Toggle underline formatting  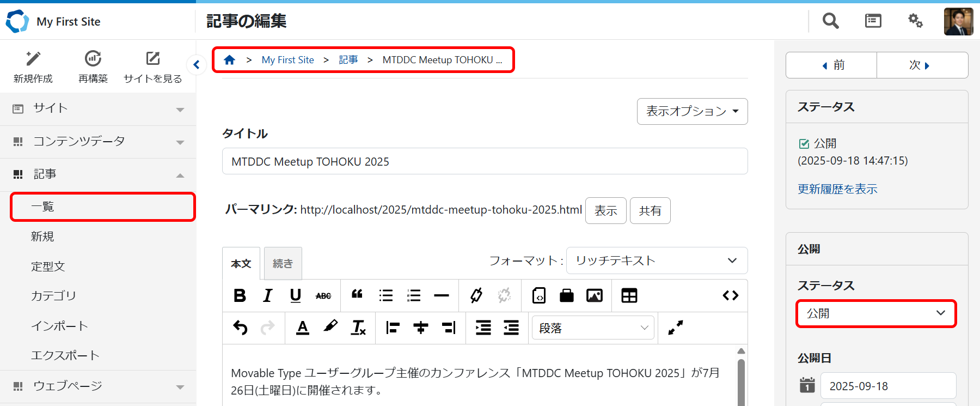[x=295, y=295]
